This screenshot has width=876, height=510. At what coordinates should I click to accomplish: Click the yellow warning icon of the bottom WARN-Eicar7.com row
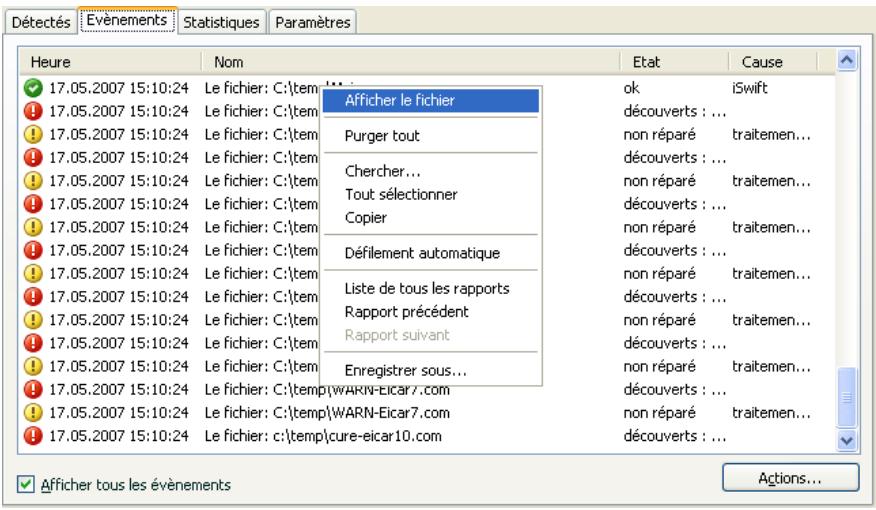[x=33, y=413]
